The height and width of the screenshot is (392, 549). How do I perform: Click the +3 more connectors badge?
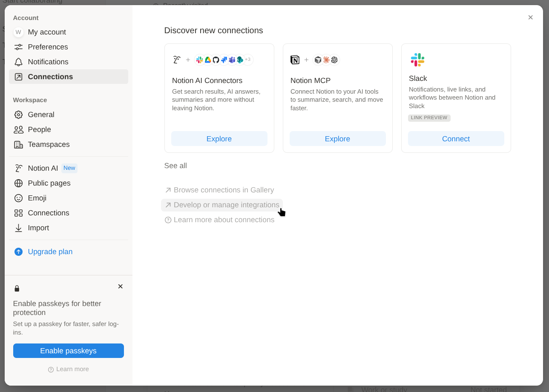pos(247,60)
